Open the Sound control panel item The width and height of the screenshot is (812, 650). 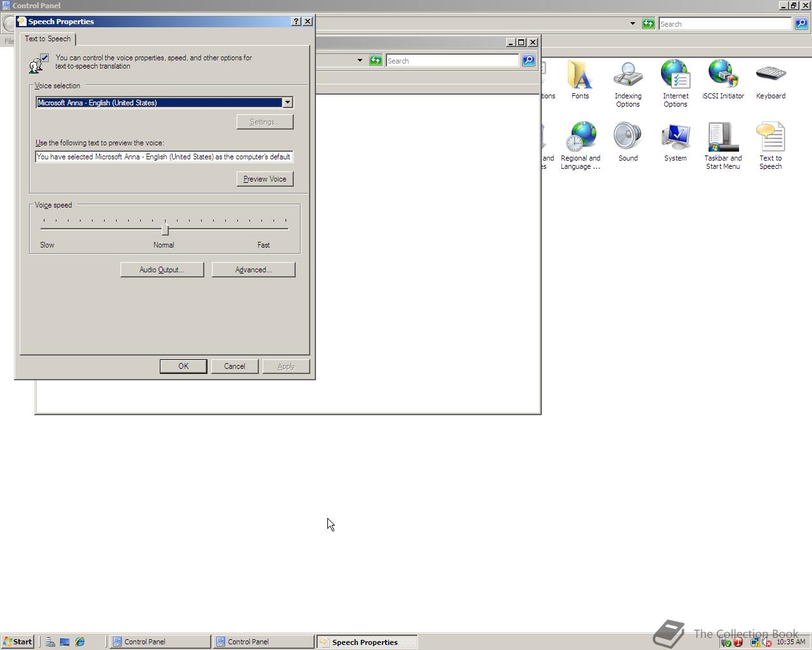(628, 142)
